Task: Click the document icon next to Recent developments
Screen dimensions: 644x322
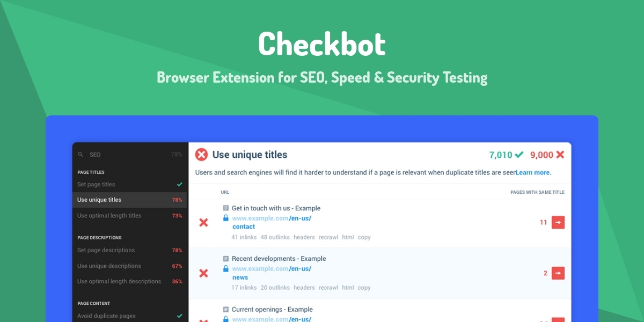Action: point(226,259)
